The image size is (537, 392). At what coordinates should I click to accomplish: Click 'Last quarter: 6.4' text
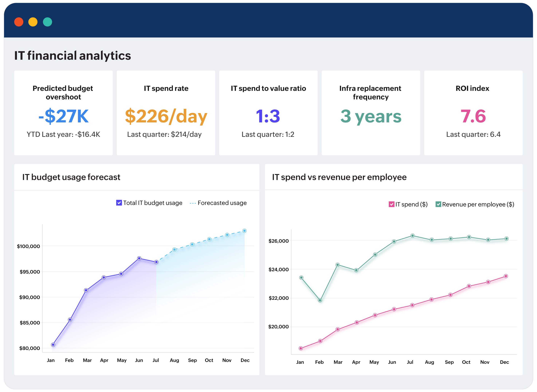click(x=473, y=134)
